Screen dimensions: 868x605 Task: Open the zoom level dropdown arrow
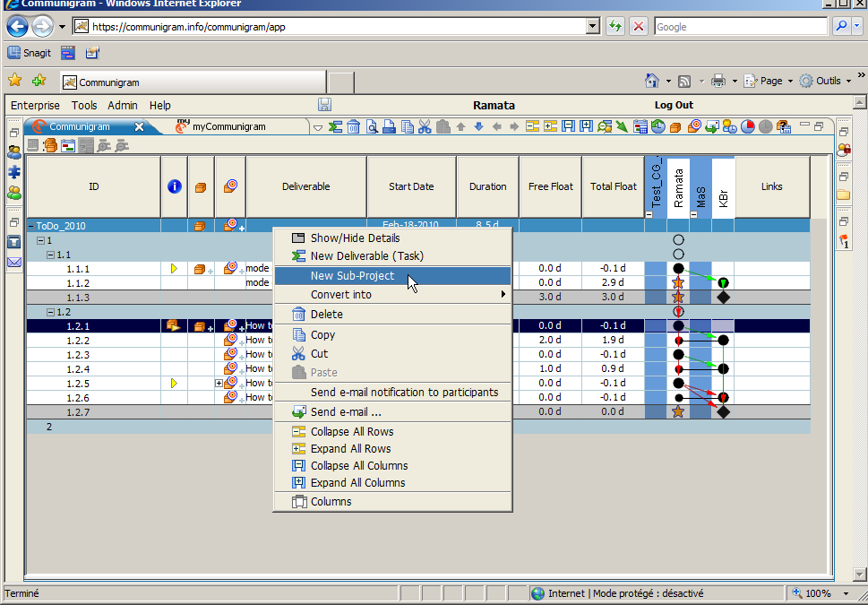[846, 593]
